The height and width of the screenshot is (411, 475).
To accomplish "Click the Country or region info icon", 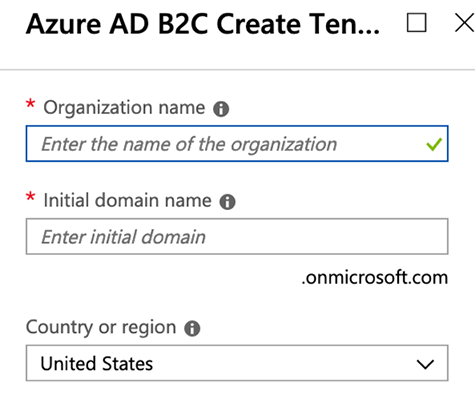I will (x=192, y=328).
